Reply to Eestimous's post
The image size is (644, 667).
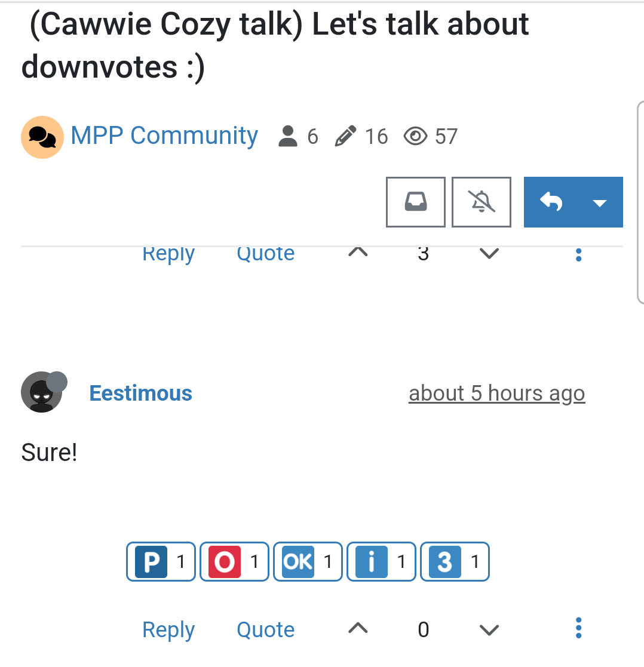click(168, 629)
